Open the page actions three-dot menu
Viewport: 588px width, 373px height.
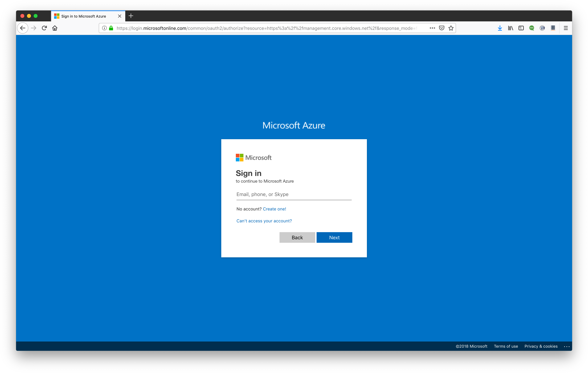[x=432, y=28]
